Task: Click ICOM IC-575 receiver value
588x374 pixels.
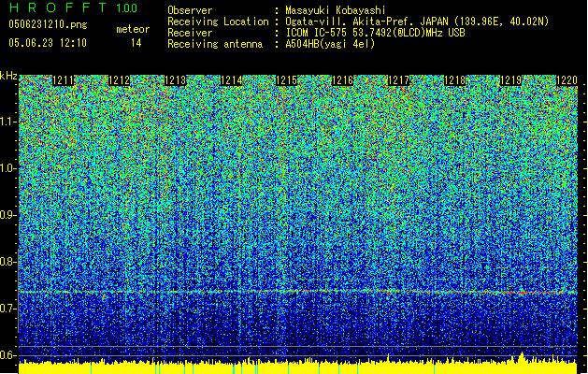Action: click(375, 33)
